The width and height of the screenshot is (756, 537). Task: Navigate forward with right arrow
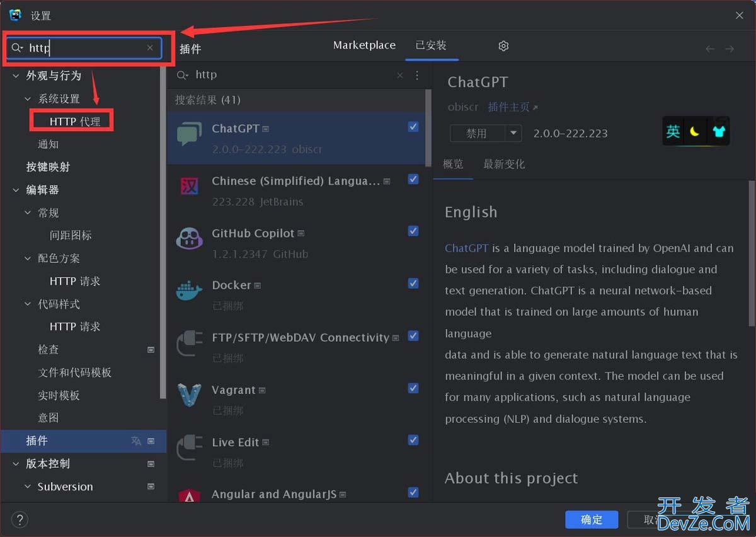point(730,49)
